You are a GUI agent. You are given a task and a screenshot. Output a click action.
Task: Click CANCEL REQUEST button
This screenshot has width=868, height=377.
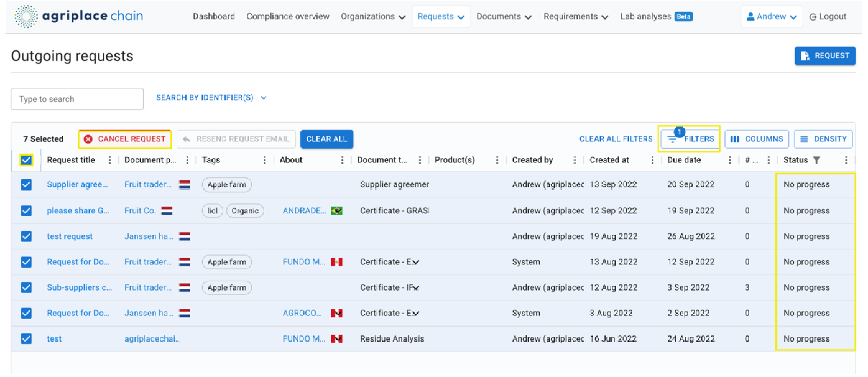coord(125,139)
